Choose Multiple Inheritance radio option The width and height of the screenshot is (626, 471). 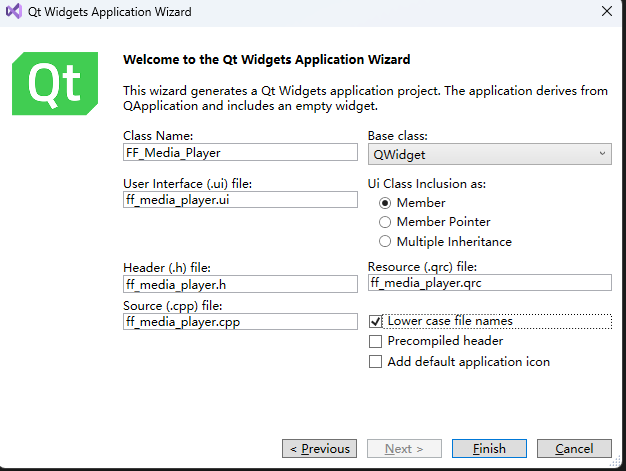[385, 241]
